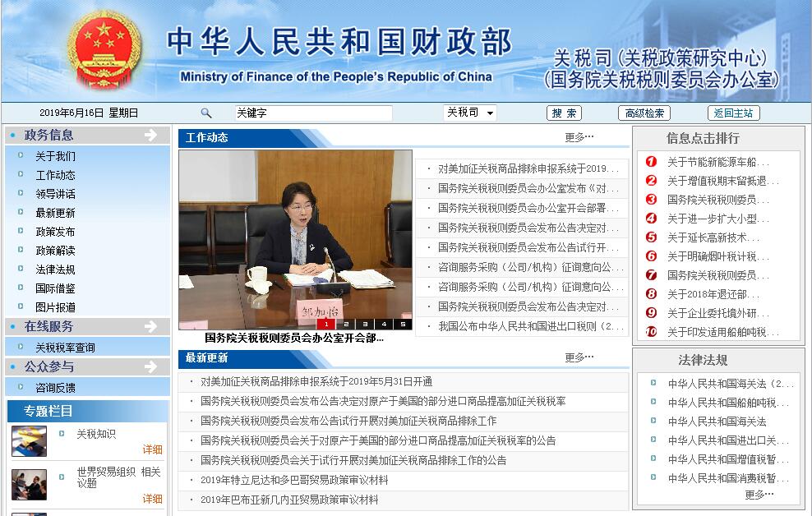The height and width of the screenshot is (516, 812).
Task: Click the red number 10 ranking icon
Action: [x=651, y=332]
